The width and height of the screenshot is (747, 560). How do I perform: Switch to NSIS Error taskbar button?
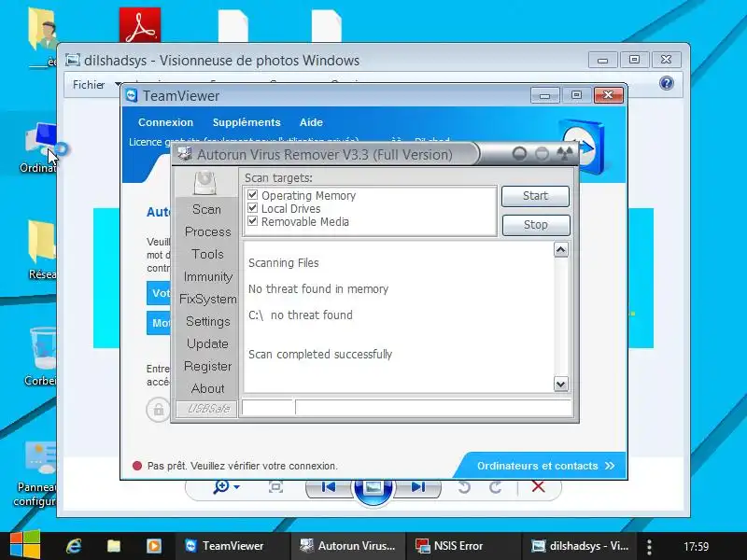click(463, 546)
